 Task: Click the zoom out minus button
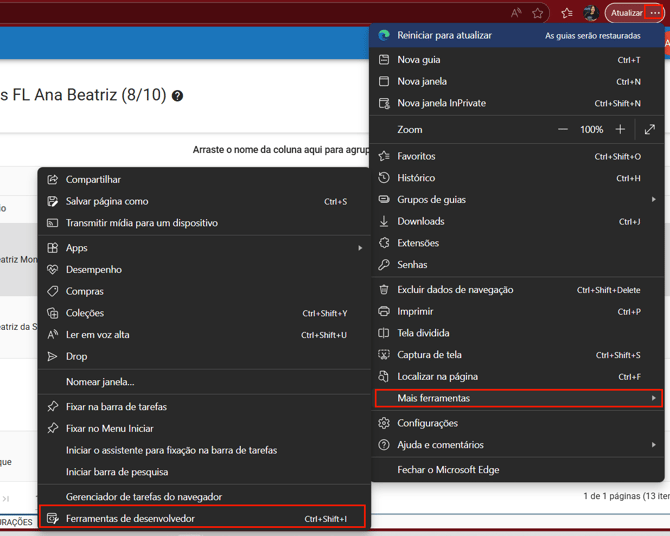coord(563,129)
